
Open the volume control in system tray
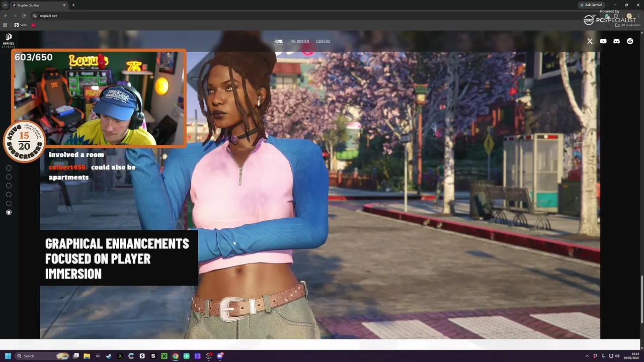(617, 356)
